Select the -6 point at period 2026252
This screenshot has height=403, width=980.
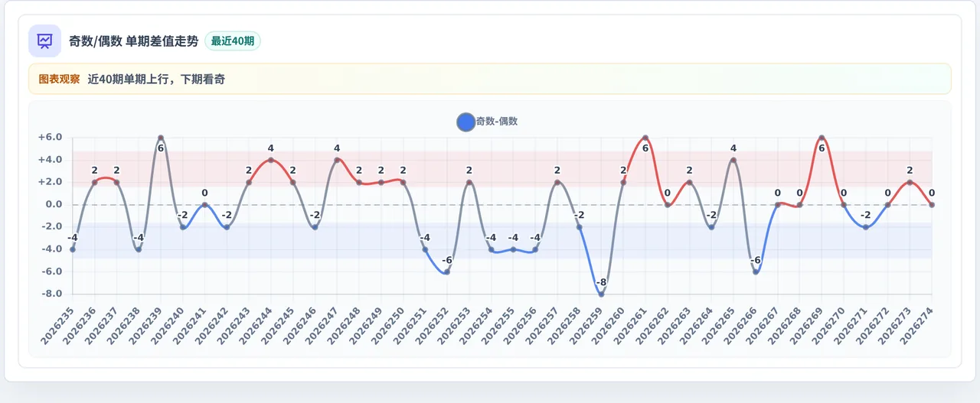click(447, 272)
